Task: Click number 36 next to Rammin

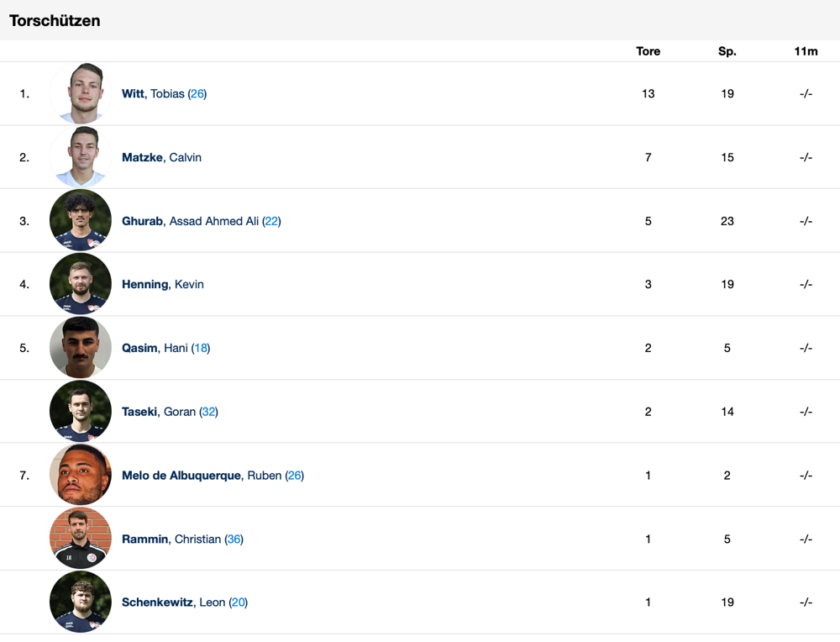Action: click(x=234, y=539)
